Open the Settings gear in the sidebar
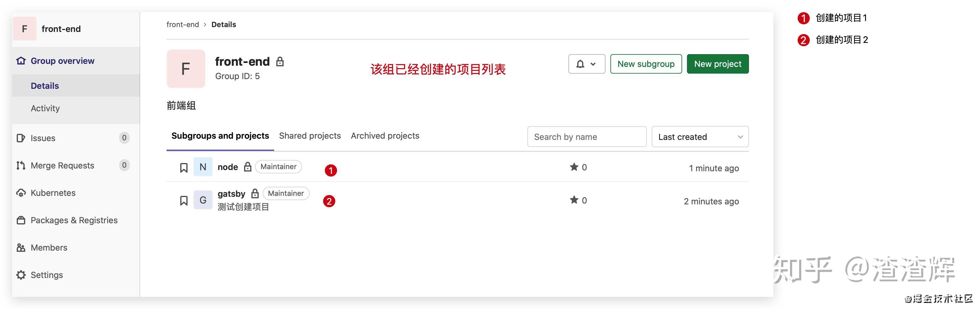The height and width of the screenshot is (309, 980). pos(21,275)
